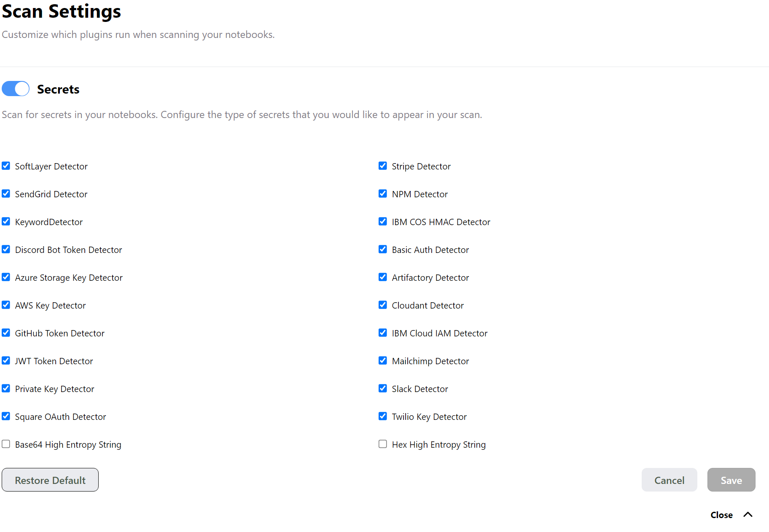The width and height of the screenshot is (769, 532).
Task: Click the Secrets section heading
Action: [x=58, y=89]
